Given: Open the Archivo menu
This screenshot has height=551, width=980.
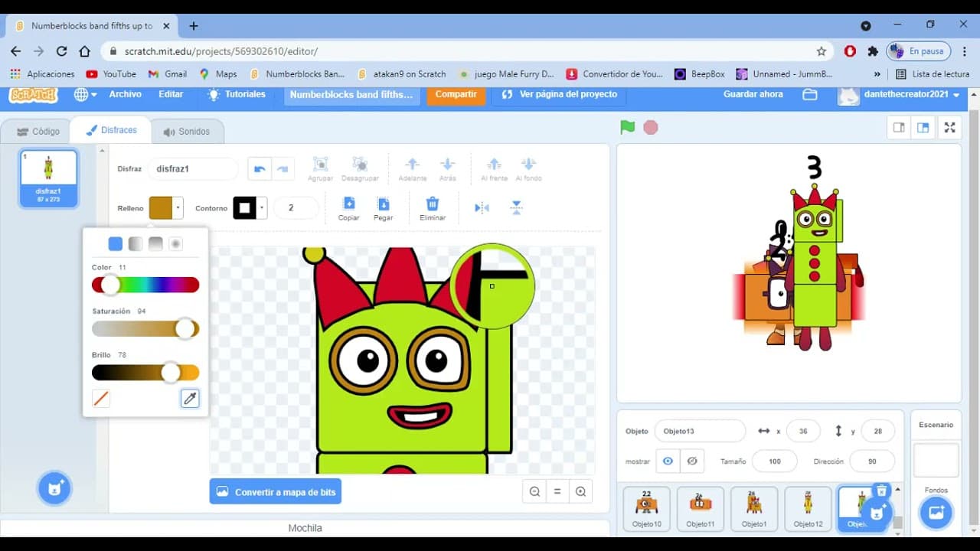Looking at the screenshot, I should click(x=126, y=94).
